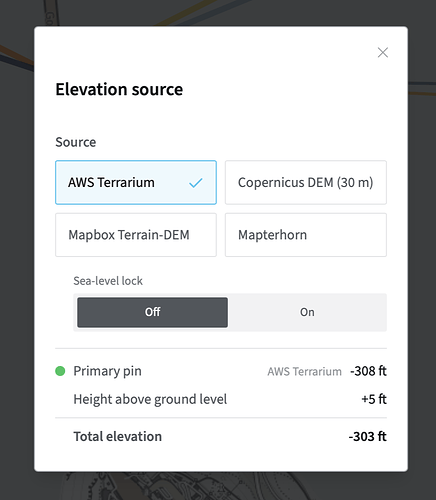This screenshot has height=500, width=436.
Task: Click the Height above ground level label
Action: (x=150, y=399)
